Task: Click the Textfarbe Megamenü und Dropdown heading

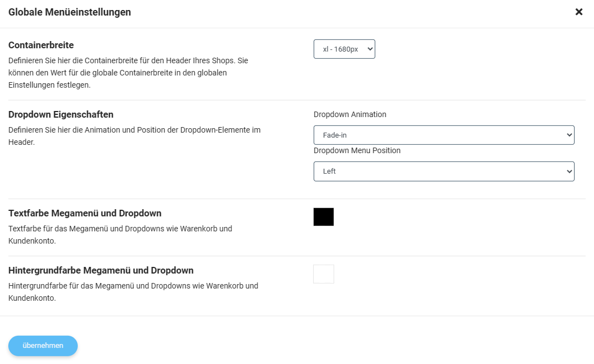Action: pyautogui.click(x=85, y=213)
